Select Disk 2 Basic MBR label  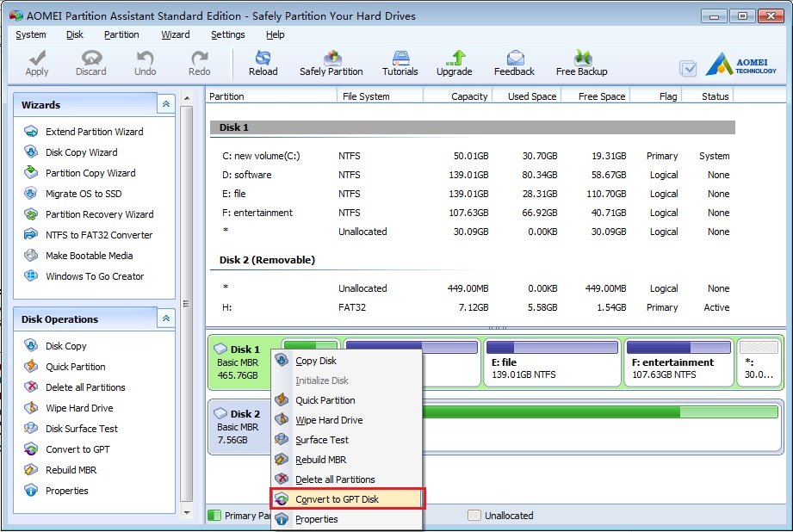238,427
